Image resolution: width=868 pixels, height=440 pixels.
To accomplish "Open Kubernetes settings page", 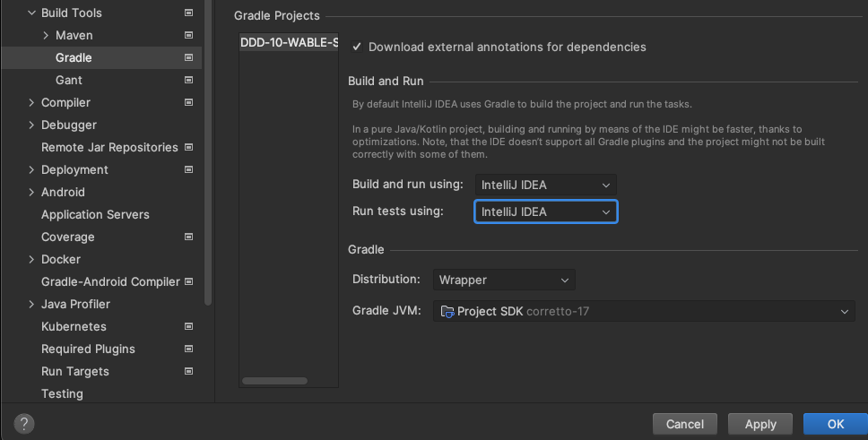I will click(74, 326).
